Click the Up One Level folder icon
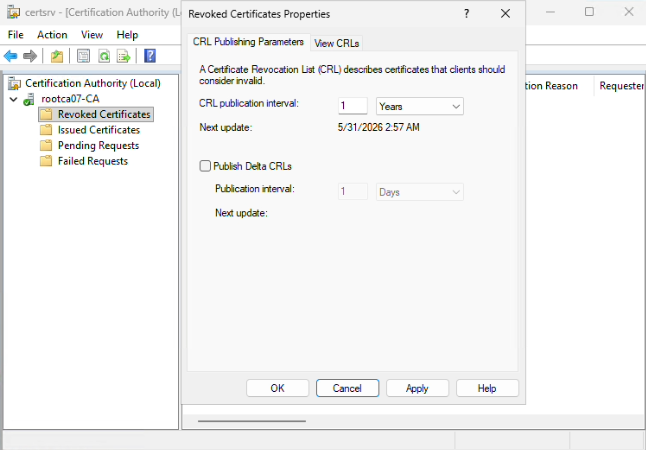 coord(57,56)
